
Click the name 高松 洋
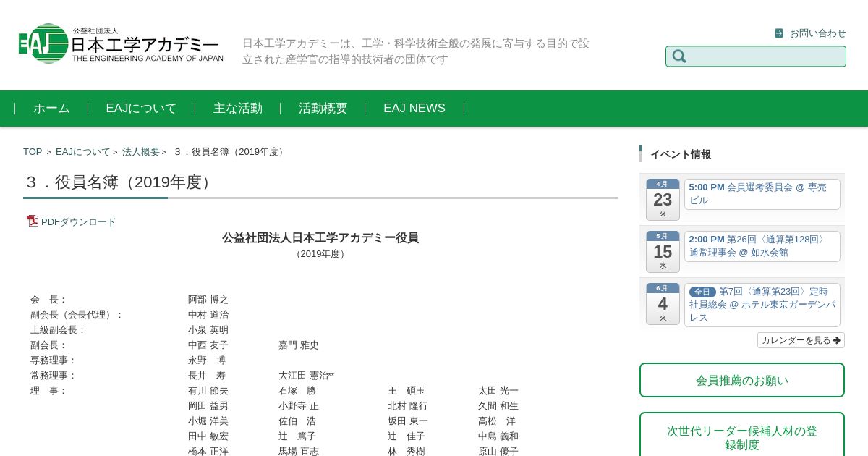point(497,421)
